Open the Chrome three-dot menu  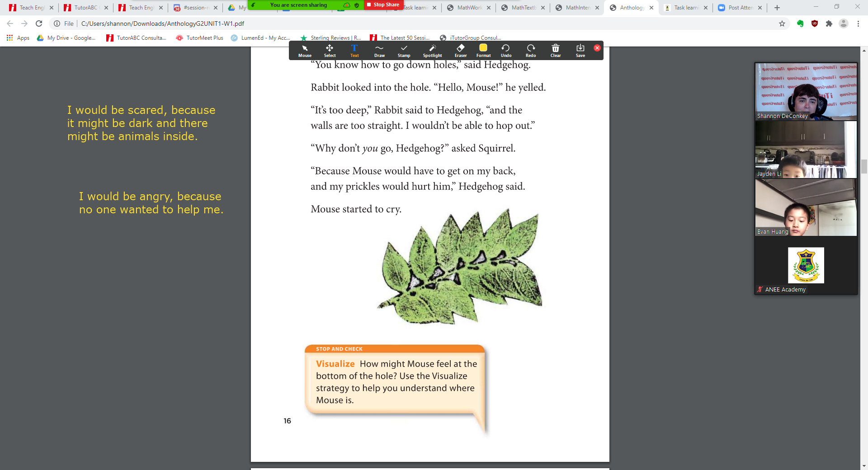pos(858,23)
